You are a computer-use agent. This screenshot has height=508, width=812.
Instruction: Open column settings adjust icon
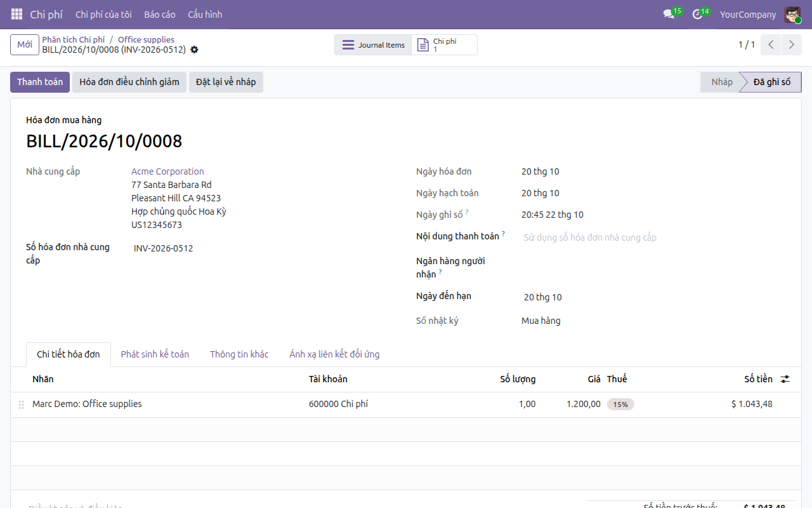785,379
